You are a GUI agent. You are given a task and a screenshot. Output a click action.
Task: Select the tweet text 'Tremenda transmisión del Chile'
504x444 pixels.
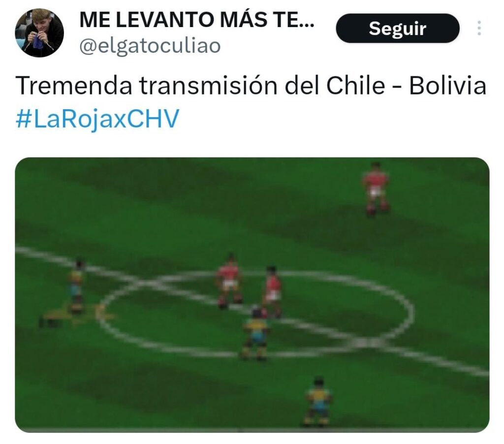click(x=200, y=86)
